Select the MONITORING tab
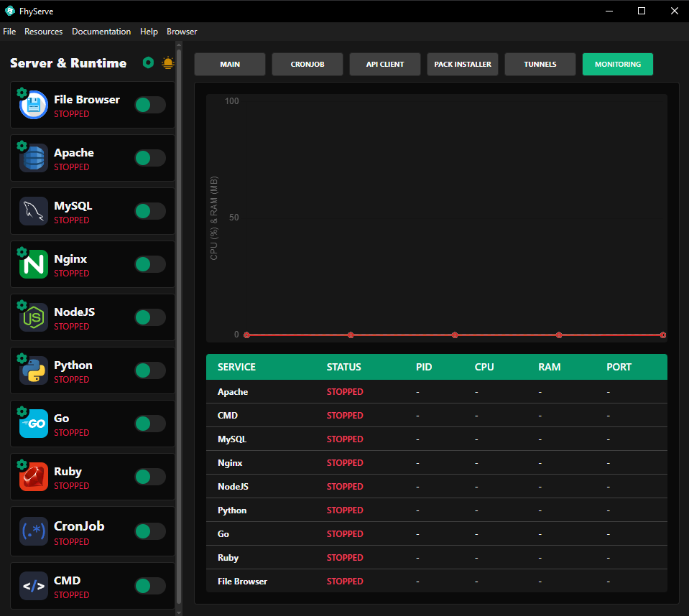Image resolution: width=689 pixels, height=616 pixels. 618,64
